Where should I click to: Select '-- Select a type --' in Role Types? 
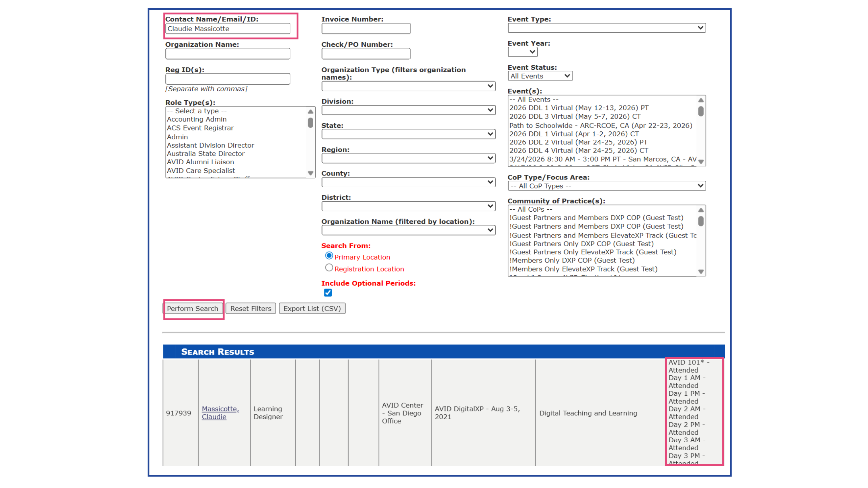tap(197, 111)
